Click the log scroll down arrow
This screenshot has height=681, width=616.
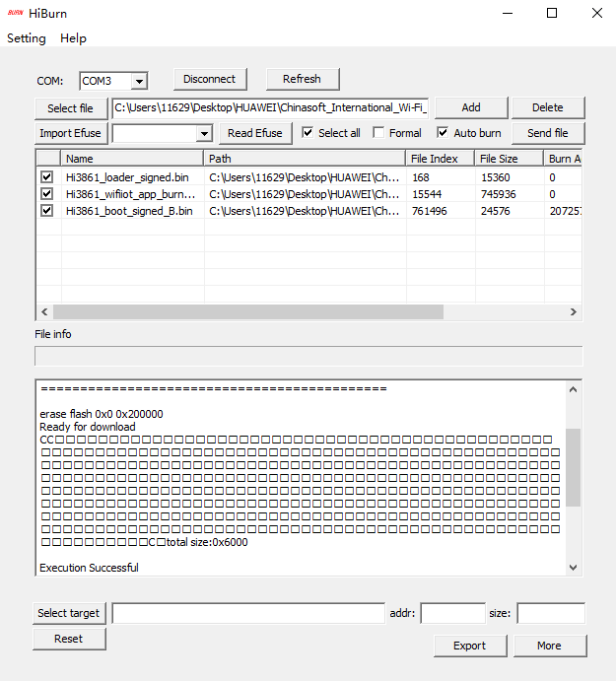tap(573, 568)
